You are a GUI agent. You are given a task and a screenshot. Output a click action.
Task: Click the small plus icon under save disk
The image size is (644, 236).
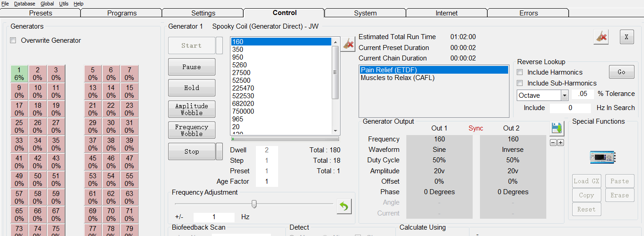[560, 143]
